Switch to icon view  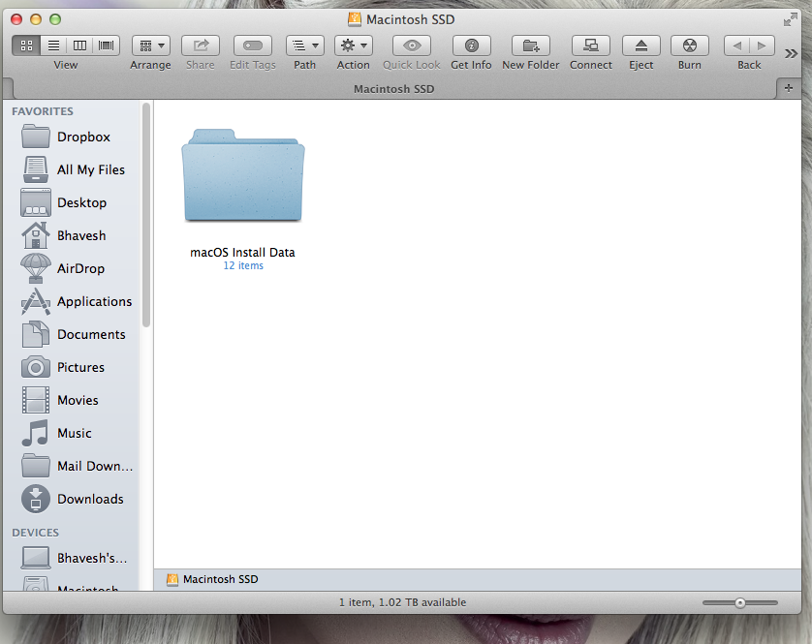[26, 46]
